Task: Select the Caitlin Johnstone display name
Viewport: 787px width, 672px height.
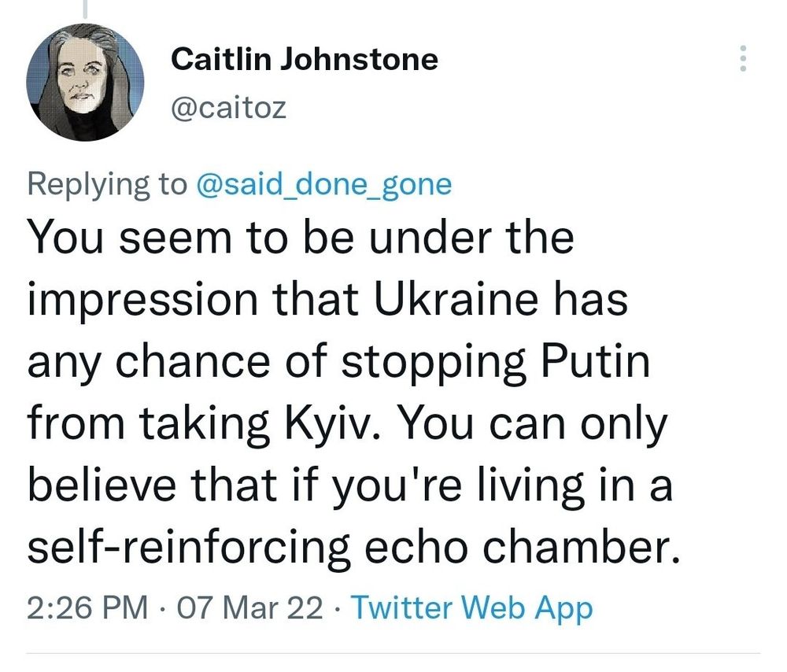Action: pos(305,59)
